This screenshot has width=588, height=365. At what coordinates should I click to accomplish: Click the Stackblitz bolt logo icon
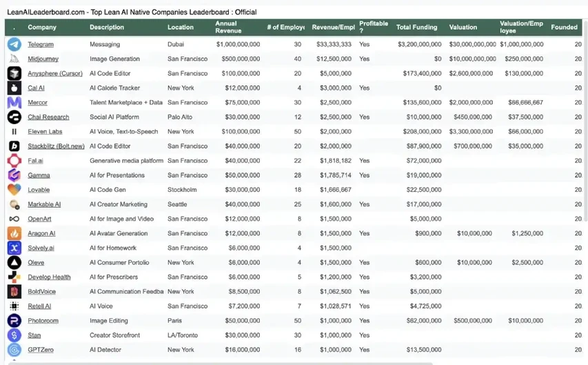(14, 146)
